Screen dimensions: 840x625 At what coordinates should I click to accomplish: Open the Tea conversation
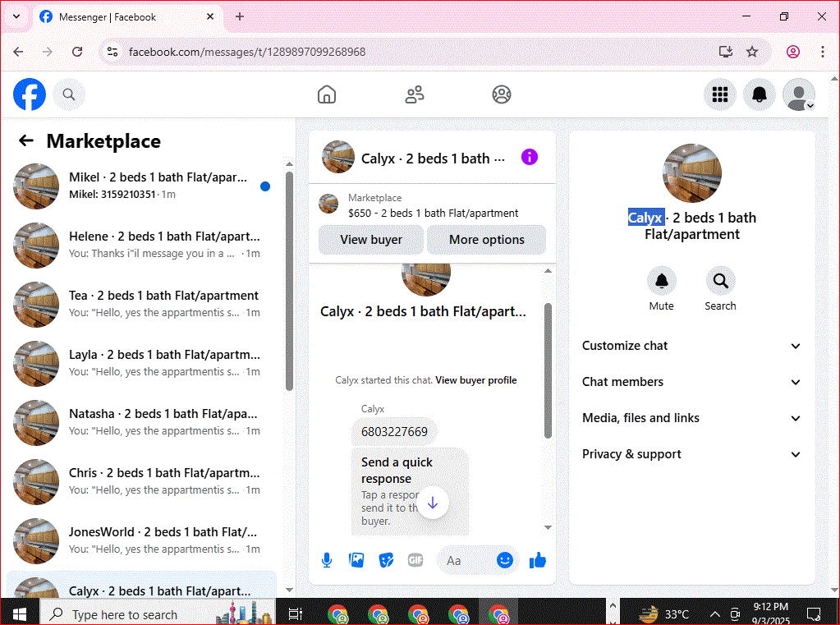click(x=143, y=304)
